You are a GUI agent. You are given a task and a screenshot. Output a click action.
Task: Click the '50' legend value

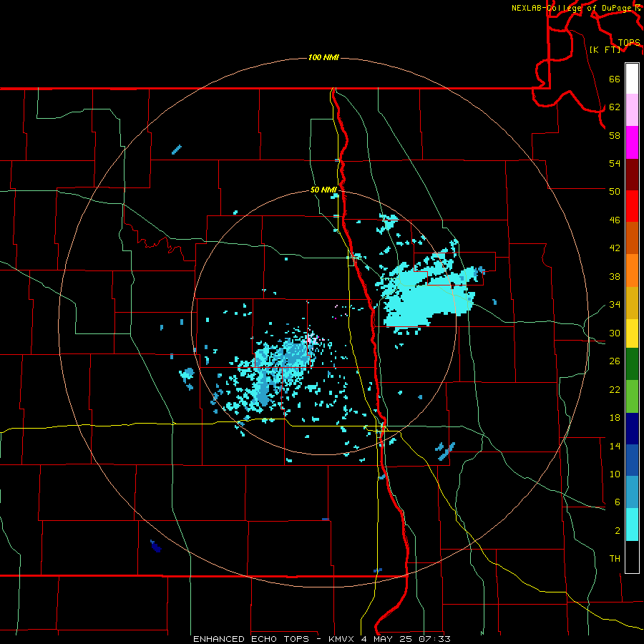[x=615, y=191]
